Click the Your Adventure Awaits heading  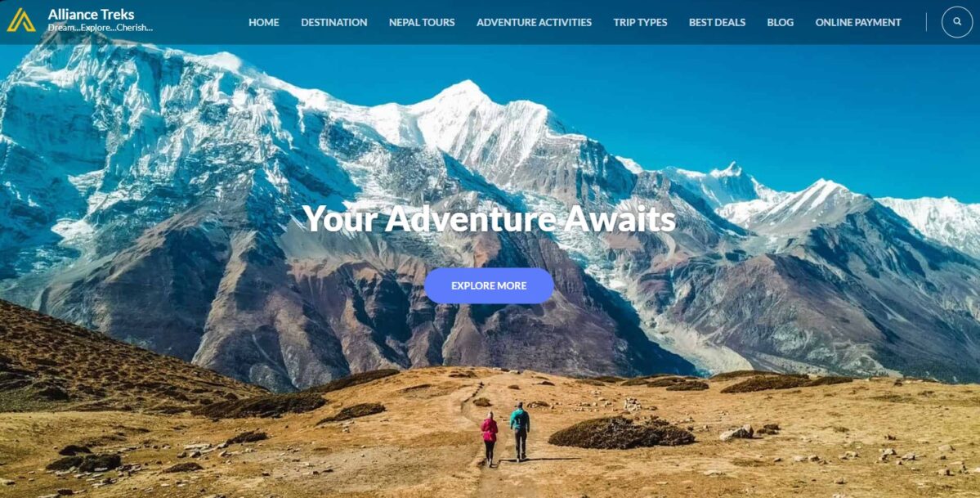pos(489,219)
